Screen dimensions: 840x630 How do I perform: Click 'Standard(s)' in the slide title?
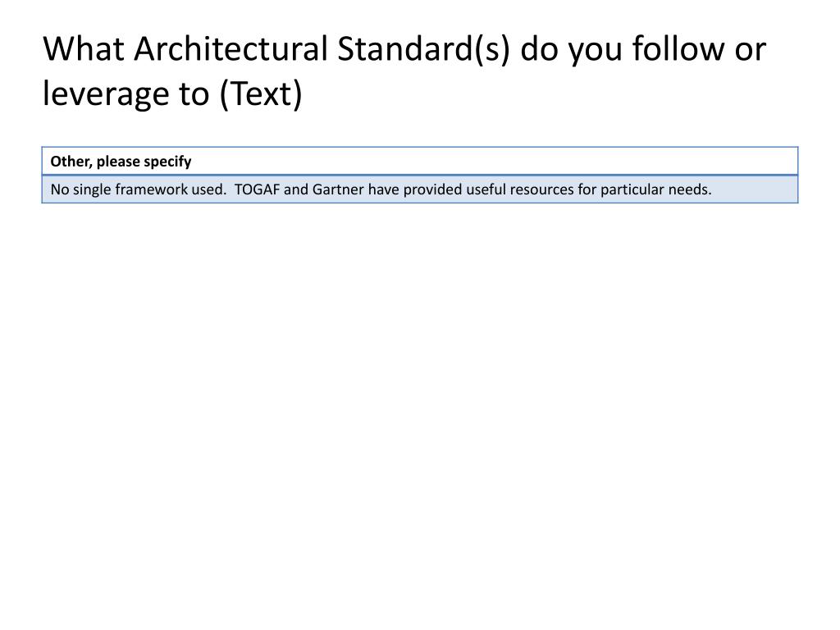[424, 49]
